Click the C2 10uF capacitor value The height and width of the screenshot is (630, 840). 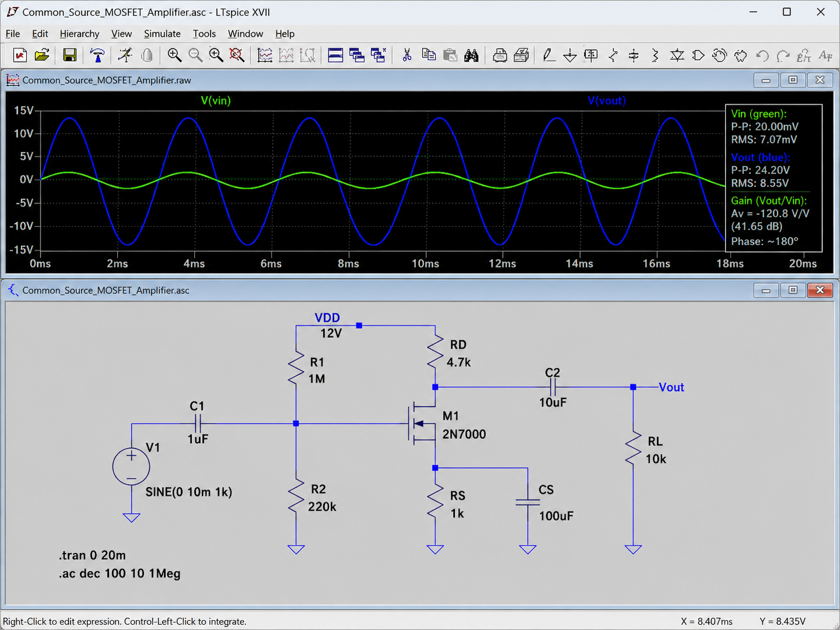[x=553, y=402]
